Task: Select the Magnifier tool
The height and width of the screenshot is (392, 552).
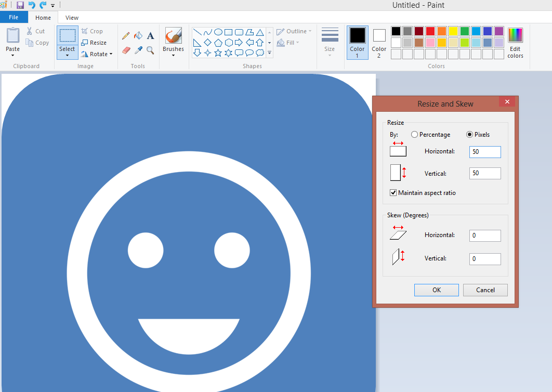Action: (150, 50)
